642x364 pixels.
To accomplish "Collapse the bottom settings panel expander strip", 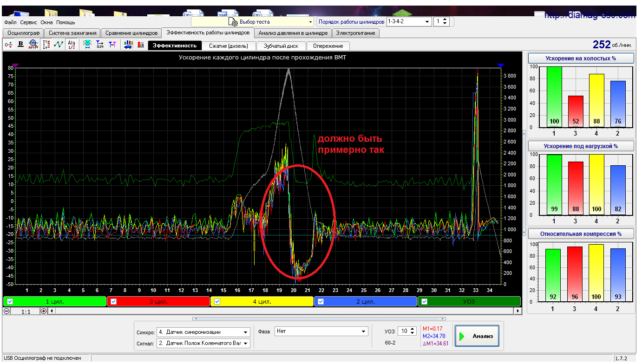I will (319, 318).
